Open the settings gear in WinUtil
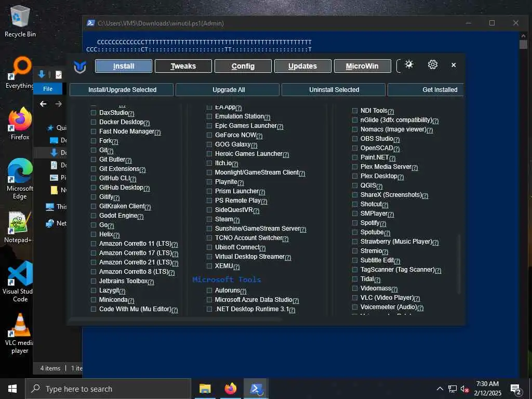The image size is (532, 399). [x=433, y=64]
